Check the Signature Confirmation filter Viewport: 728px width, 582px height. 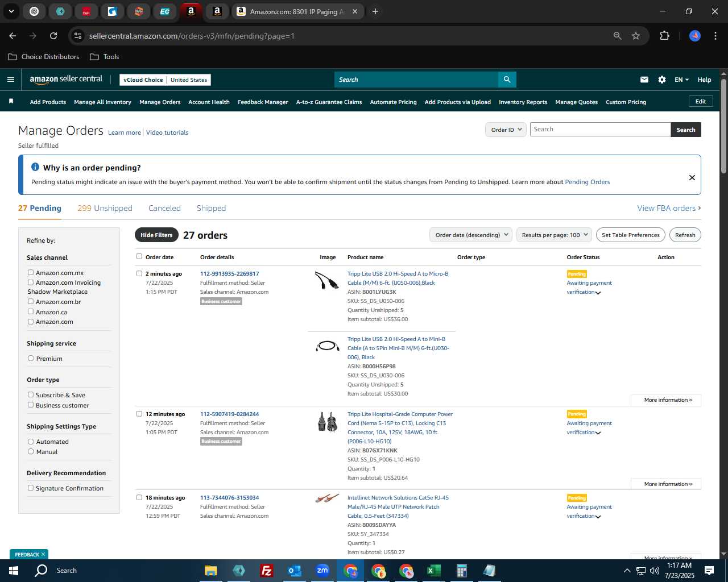[x=31, y=488]
